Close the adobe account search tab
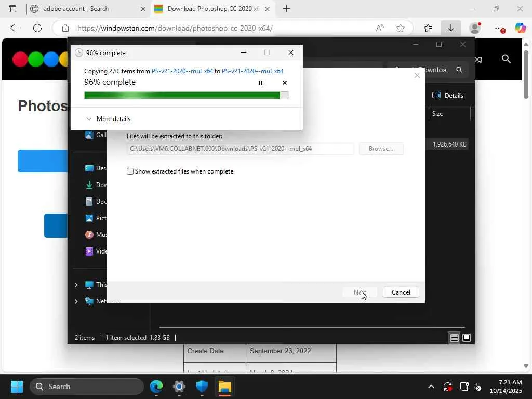532x399 pixels. tap(143, 9)
